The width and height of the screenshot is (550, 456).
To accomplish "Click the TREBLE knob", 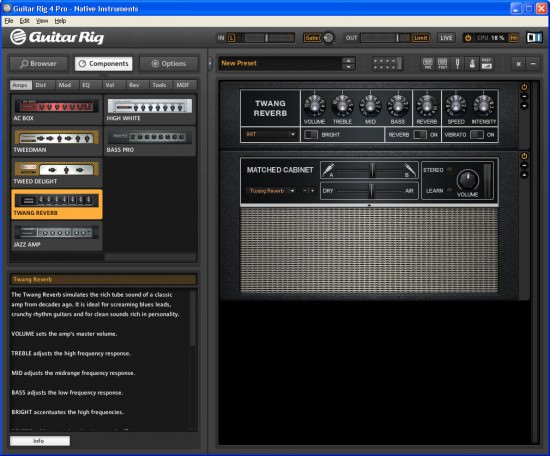I will pyautogui.click(x=342, y=106).
